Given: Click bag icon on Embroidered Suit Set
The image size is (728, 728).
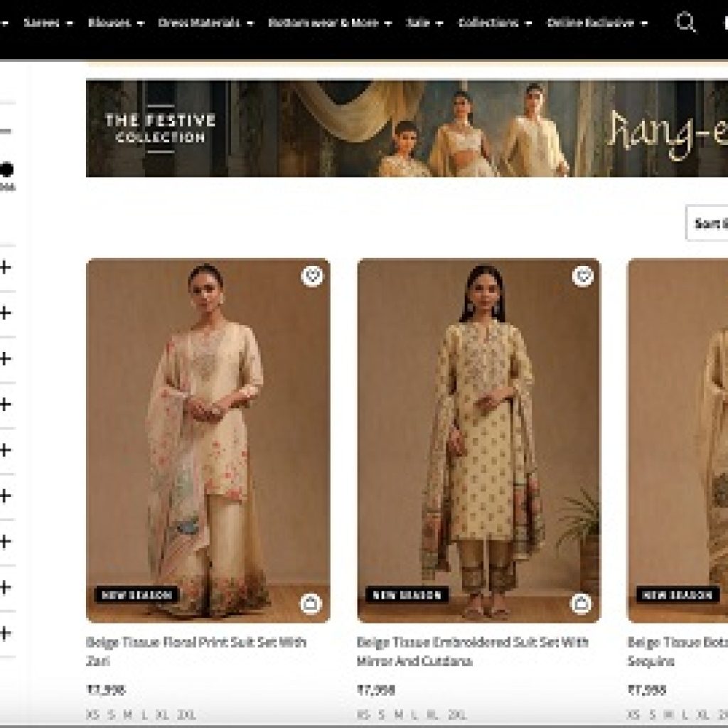Looking at the screenshot, I should click(581, 604).
